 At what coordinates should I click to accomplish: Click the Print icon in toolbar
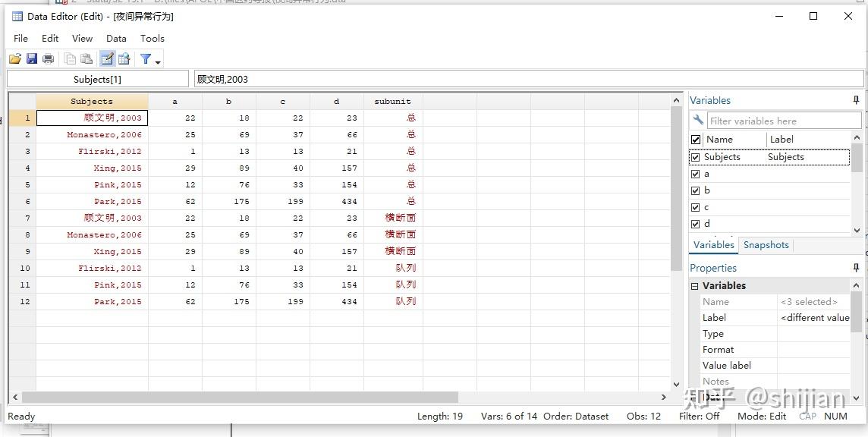(x=49, y=58)
